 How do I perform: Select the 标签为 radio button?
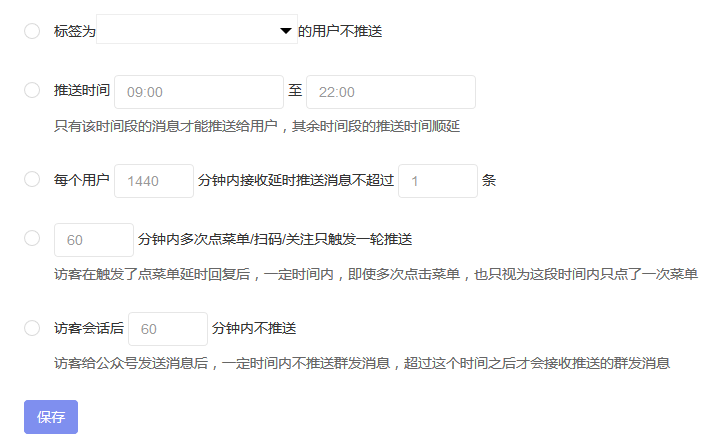tap(32, 31)
